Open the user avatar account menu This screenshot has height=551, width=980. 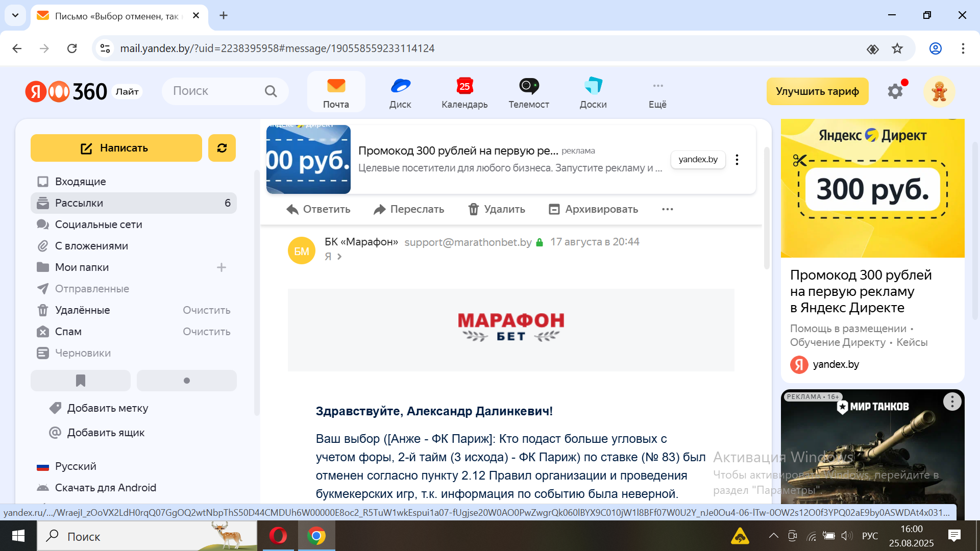[939, 91]
